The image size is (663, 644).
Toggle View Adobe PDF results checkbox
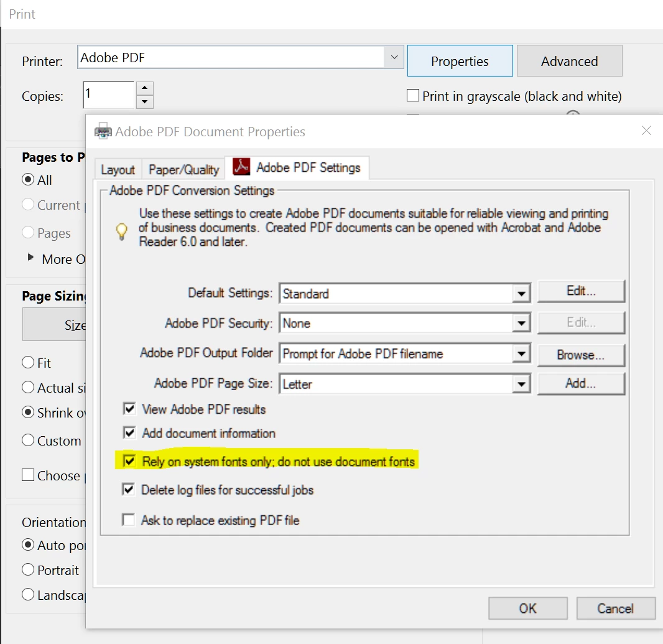coord(129,409)
